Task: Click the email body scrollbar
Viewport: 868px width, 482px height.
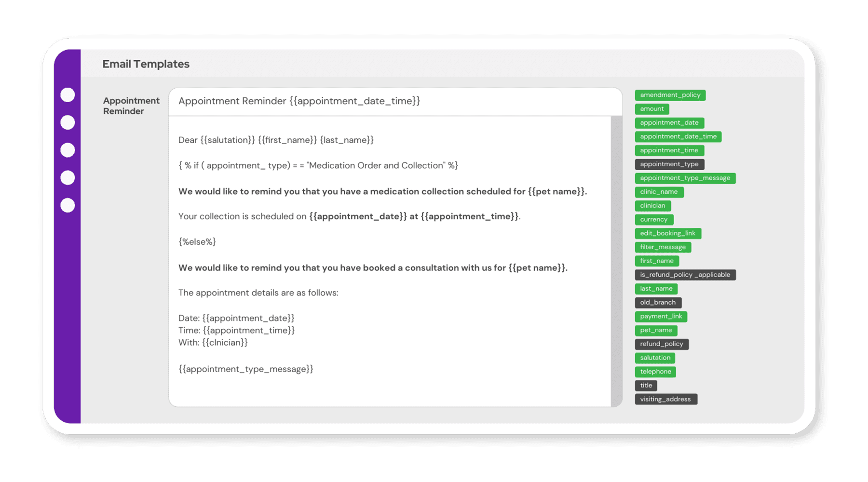Action: [x=616, y=260]
